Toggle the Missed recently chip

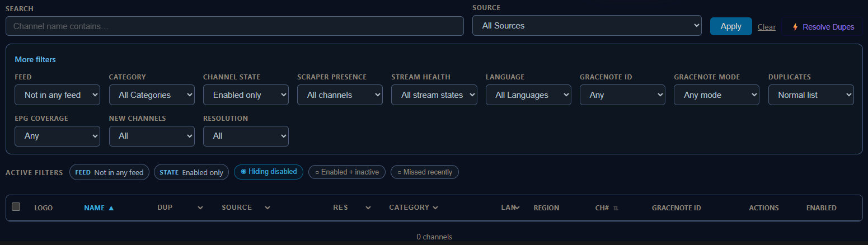click(x=425, y=172)
